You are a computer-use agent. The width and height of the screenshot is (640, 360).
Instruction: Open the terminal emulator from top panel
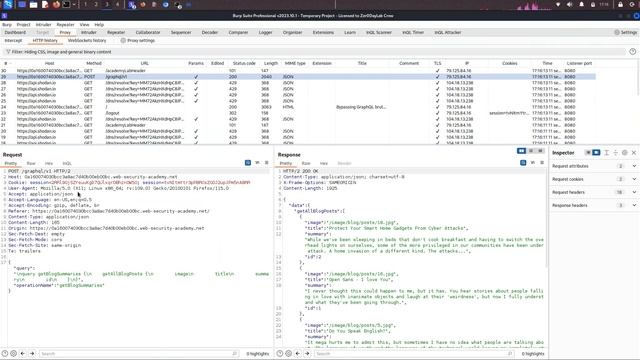pyautogui.click(x=66, y=4)
